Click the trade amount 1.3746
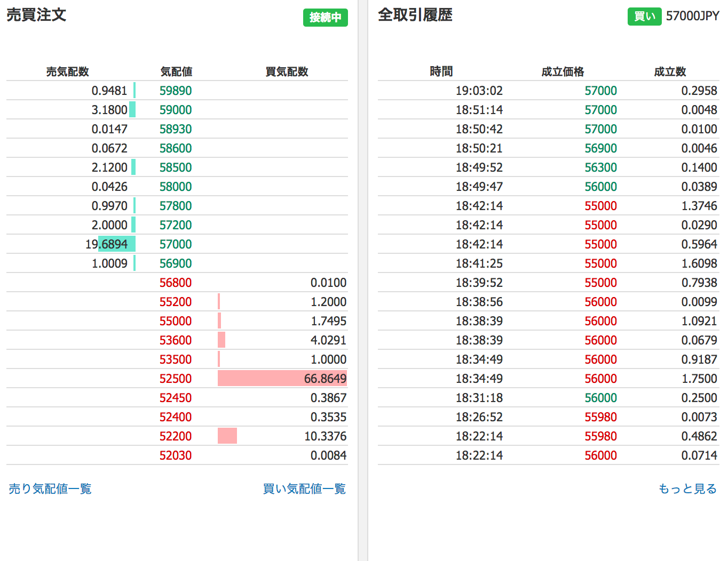The height and width of the screenshot is (561, 728). click(699, 206)
